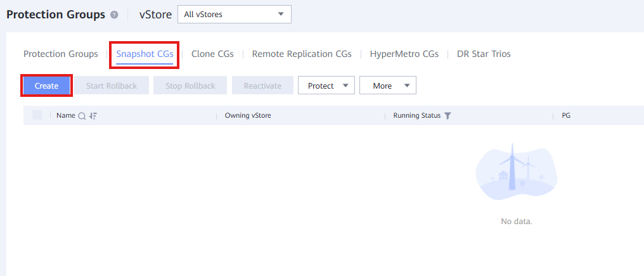Image resolution: width=644 pixels, height=276 pixels.
Task: Click the sort icon in Name column
Action: click(x=93, y=116)
